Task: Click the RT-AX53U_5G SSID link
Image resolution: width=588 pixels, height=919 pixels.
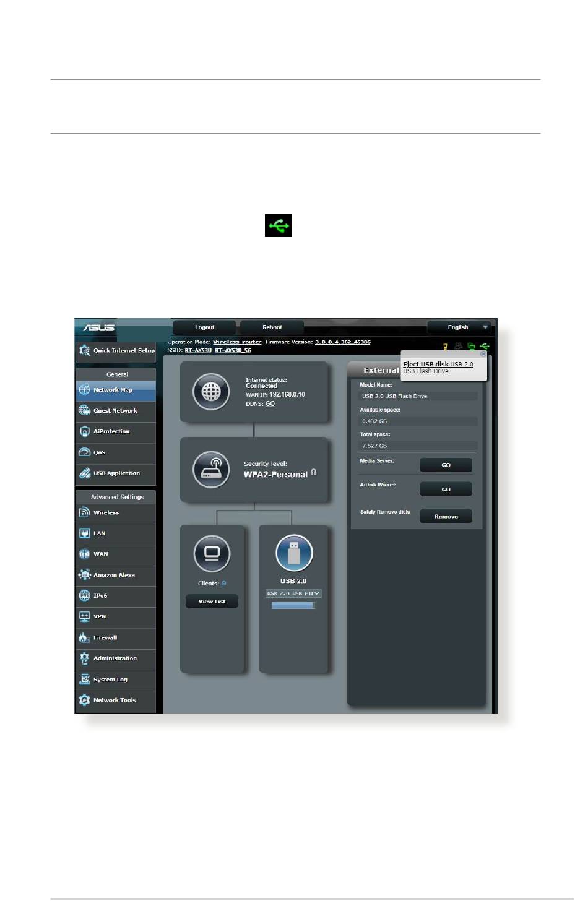Action: 233,350
